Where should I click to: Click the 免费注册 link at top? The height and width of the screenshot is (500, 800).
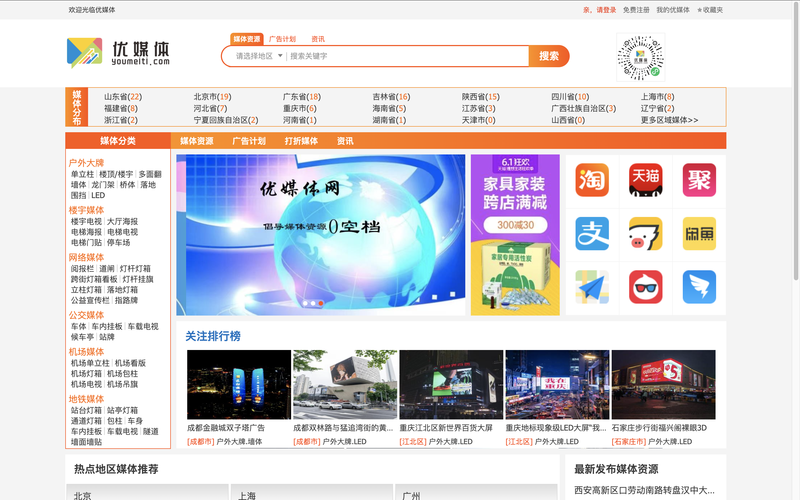[636, 9]
